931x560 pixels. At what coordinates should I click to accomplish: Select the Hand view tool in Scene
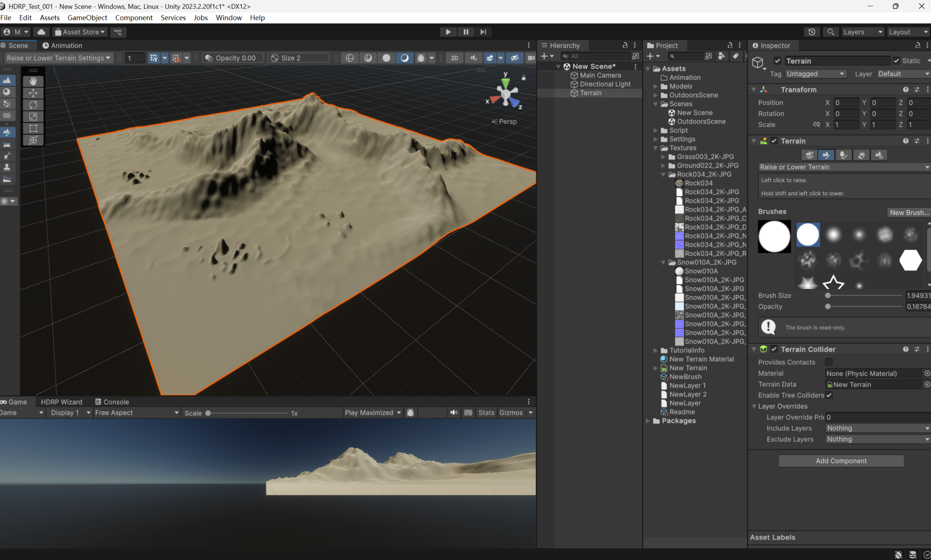33,81
